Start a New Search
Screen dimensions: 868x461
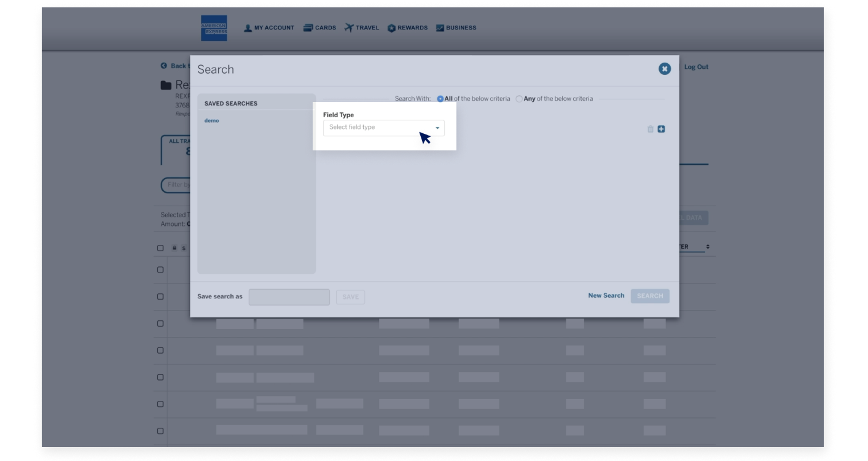(x=606, y=295)
